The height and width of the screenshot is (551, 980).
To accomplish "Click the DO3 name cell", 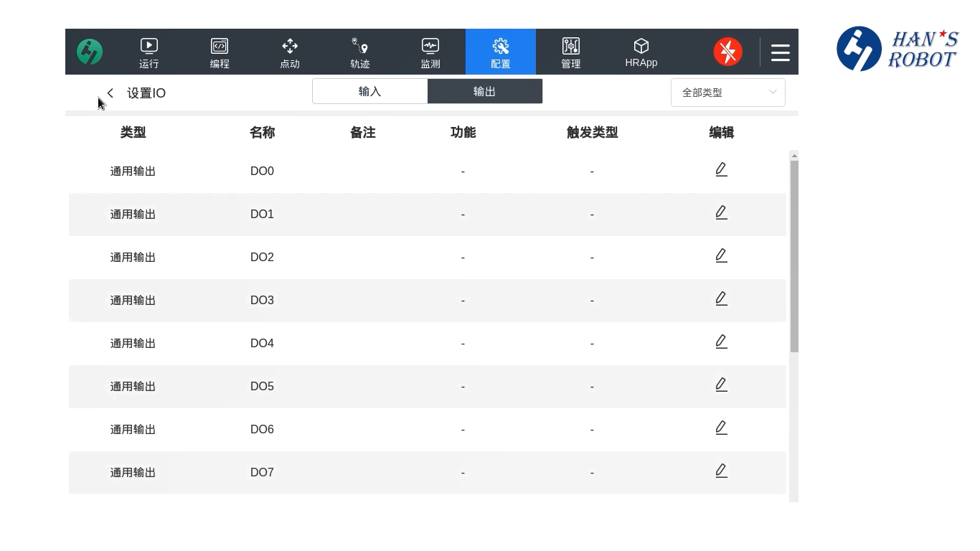I will point(262,301).
